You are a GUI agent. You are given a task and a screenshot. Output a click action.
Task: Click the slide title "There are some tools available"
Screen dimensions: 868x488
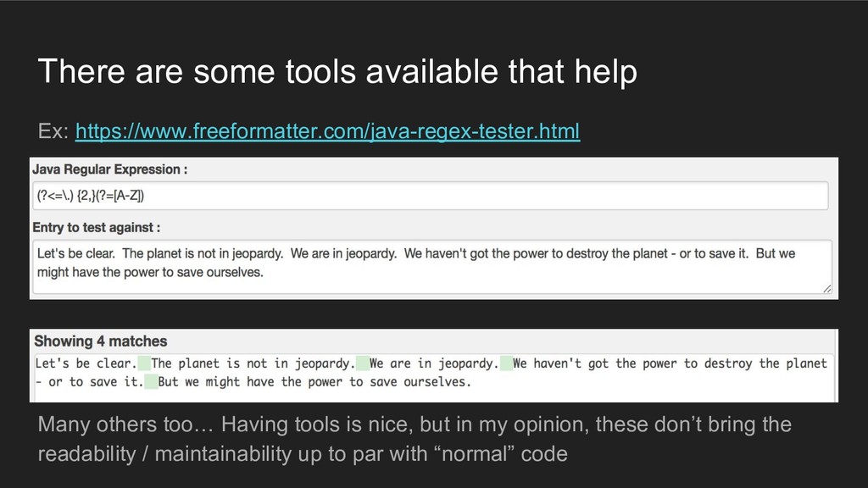tap(337, 74)
